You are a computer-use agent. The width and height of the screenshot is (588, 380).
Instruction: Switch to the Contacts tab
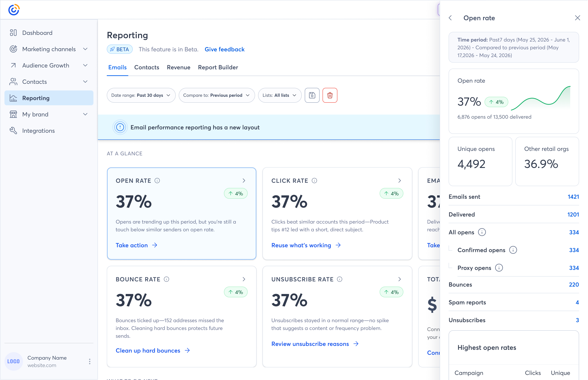click(x=147, y=67)
